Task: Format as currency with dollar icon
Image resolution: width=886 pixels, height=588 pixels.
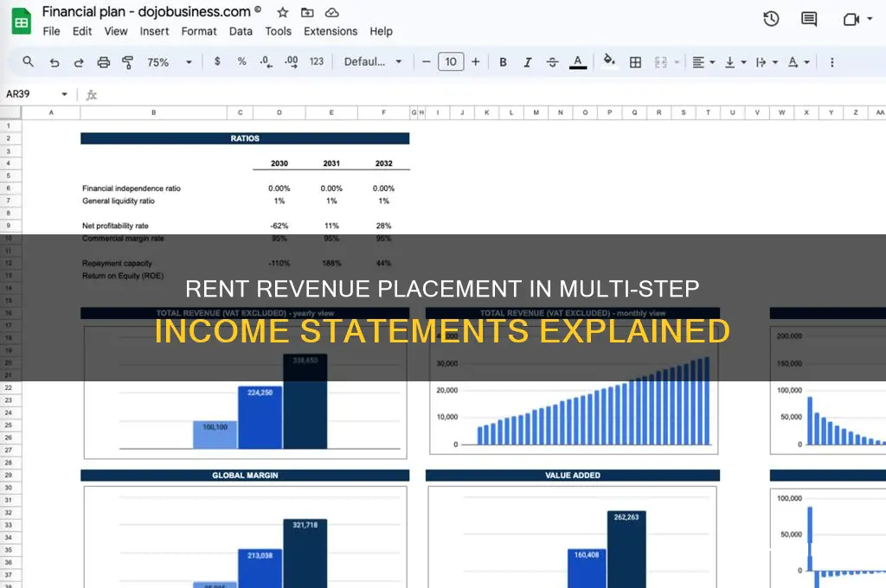Action: 217,61
